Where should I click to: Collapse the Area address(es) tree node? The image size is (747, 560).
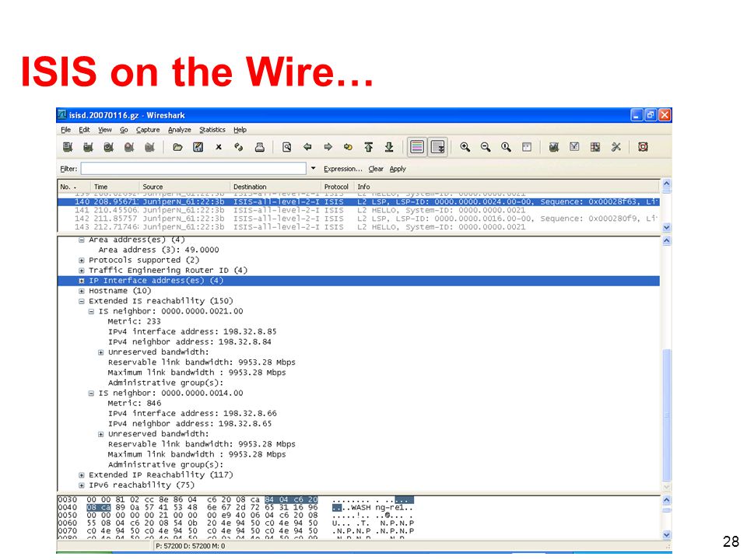pyautogui.click(x=82, y=240)
